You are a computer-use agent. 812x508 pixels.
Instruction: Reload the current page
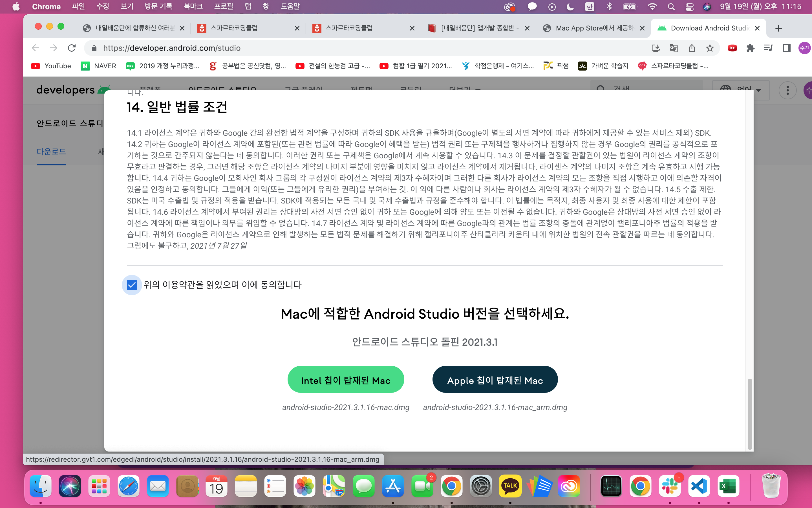pyautogui.click(x=72, y=48)
